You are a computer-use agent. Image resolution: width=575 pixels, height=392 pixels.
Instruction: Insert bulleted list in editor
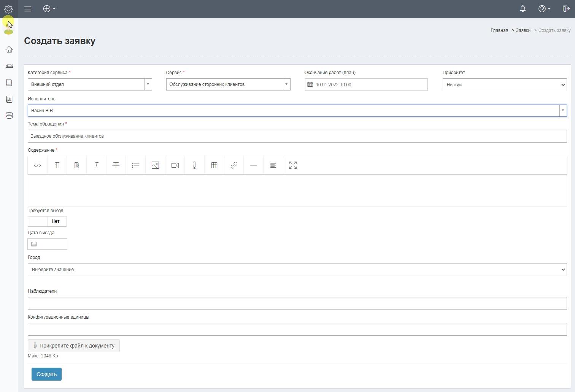135,165
